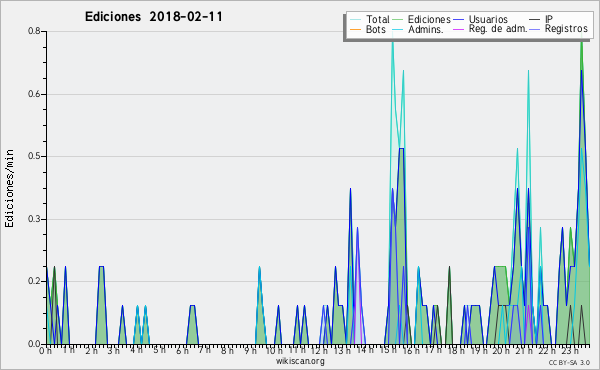
Task: Click the Ediciones legend entry
Action: pyautogui.click(x=422, y=19)
